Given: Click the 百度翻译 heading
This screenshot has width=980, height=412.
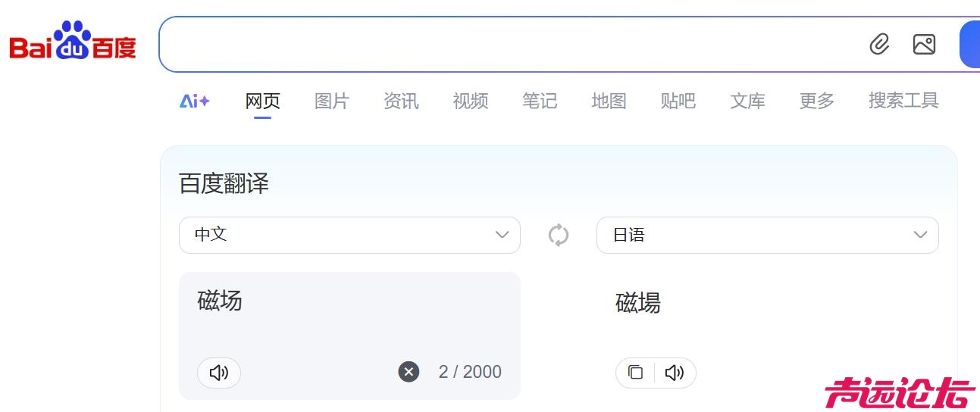Looking at the screenshot, I should coord(224,183).
